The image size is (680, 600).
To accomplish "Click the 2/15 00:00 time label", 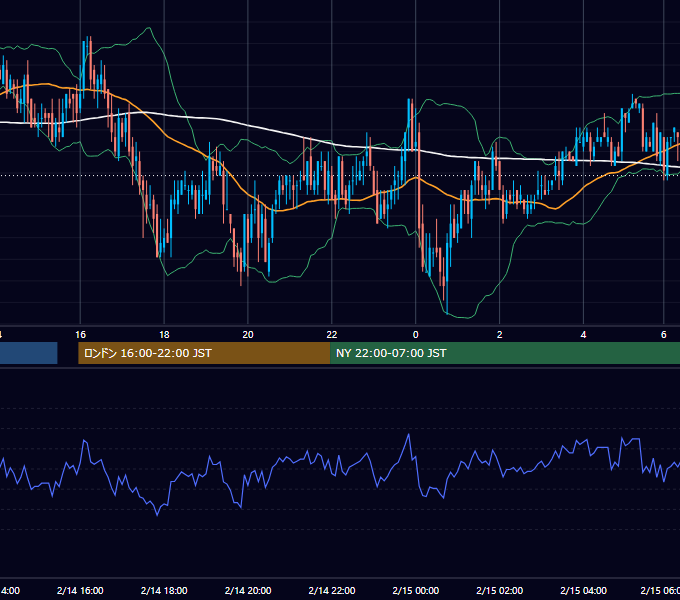I will (x=415, y=590).
